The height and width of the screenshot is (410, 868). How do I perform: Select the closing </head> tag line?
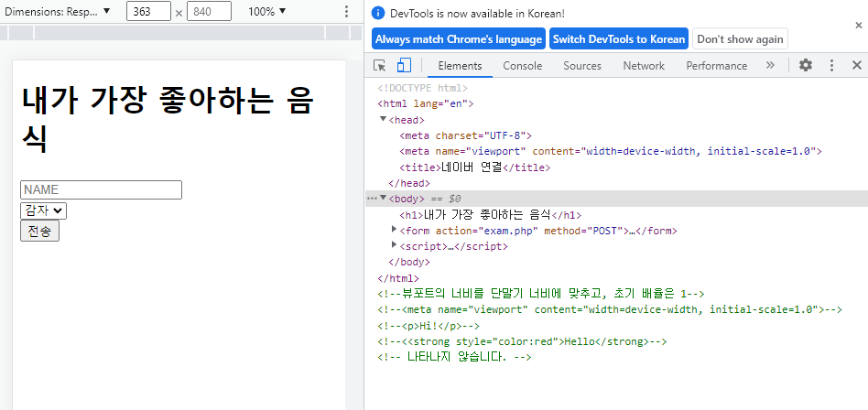[x=409, y=183]
